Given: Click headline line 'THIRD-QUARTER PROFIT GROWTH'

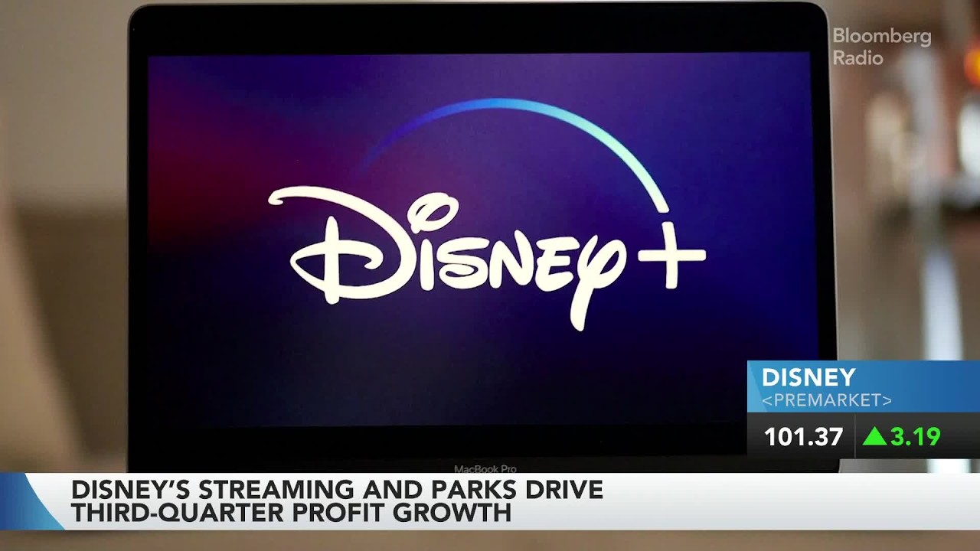Looking at the screenshot, I should pyautogui.click(x=291, y=512).
